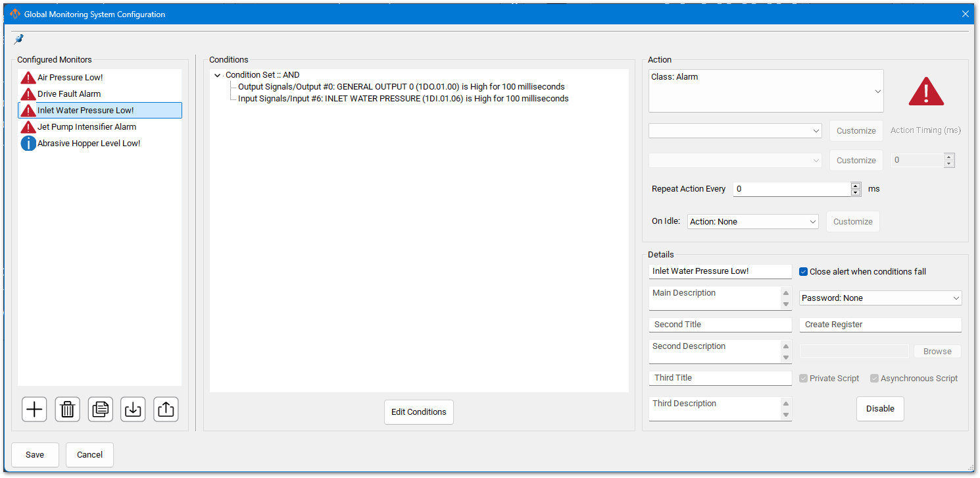Click the Disable button
The image size is (980, 478).
[x=879, y=409]
